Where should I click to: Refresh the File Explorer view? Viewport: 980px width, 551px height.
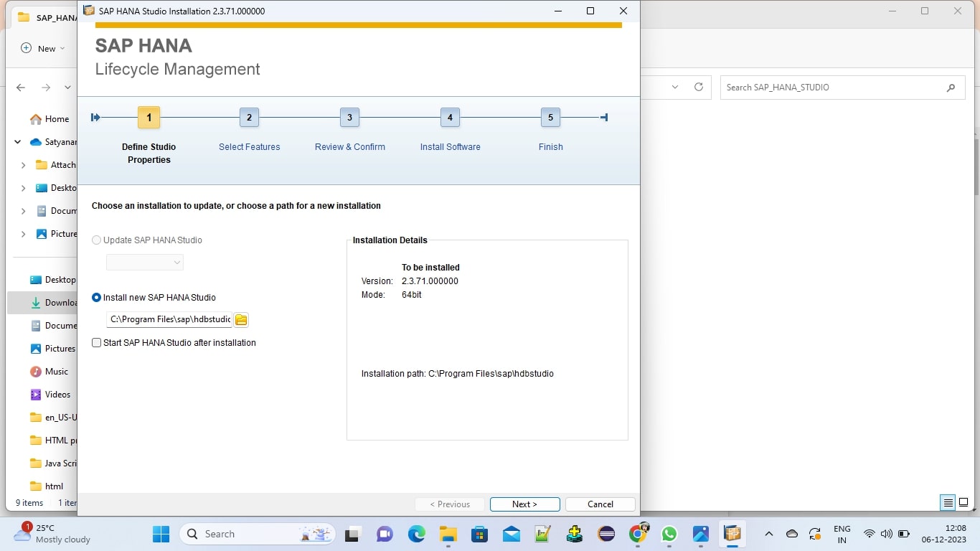click(x=699, y=87)
